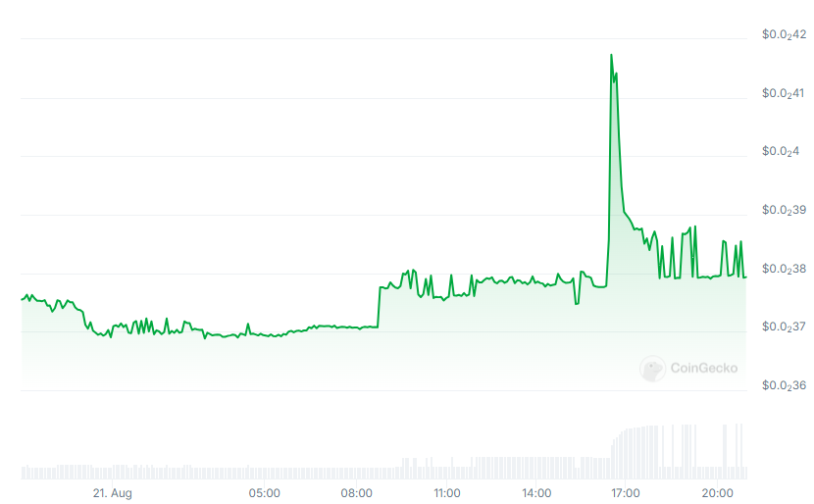The image size is (814, 504).
Task: Select the 05:00 time axis label
Action: 264,493
